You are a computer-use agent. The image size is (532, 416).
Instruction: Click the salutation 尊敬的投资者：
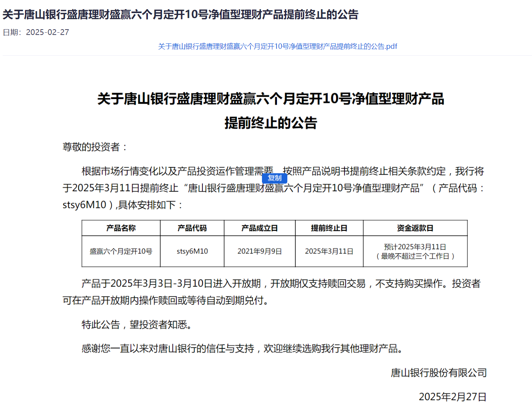(95, 147)
